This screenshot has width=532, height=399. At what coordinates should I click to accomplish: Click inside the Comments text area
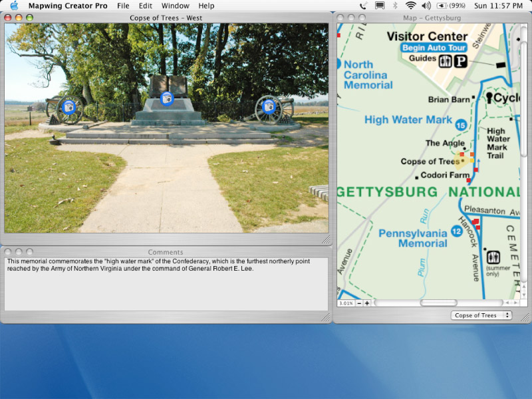pyautogui.click(x=166, y=284)
